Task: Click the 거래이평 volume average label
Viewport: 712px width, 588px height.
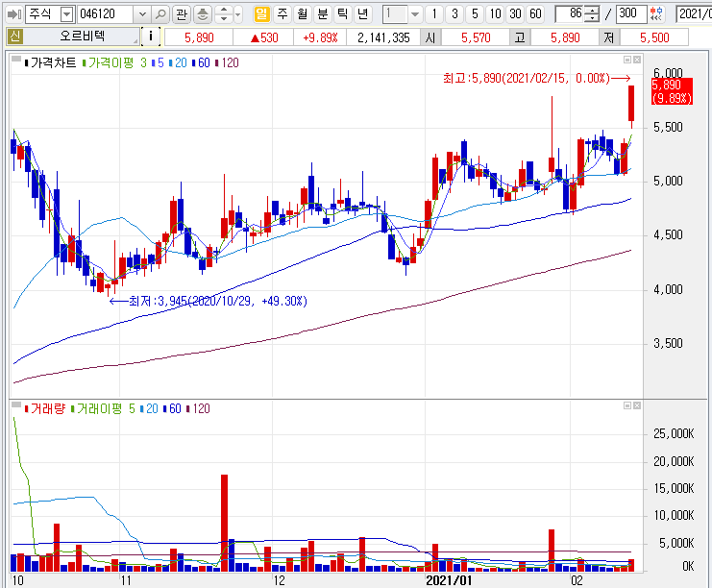Action: point(97,409)
